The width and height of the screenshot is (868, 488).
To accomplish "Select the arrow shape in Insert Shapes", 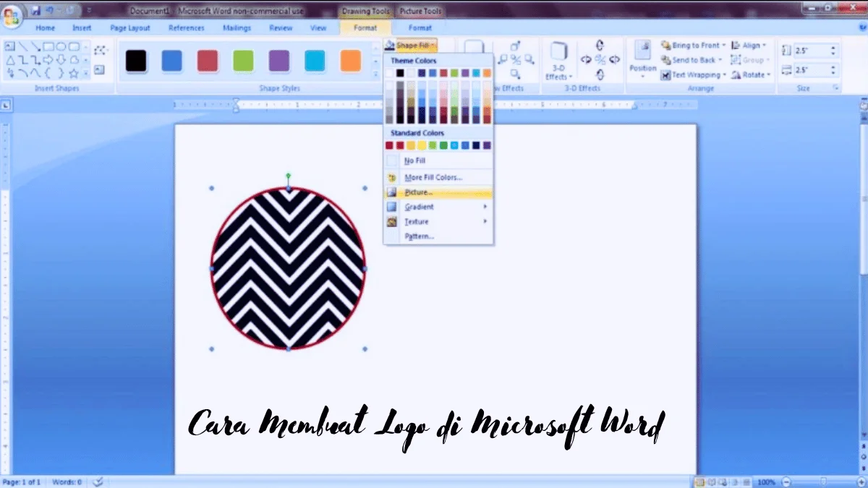I will (35, 46).
